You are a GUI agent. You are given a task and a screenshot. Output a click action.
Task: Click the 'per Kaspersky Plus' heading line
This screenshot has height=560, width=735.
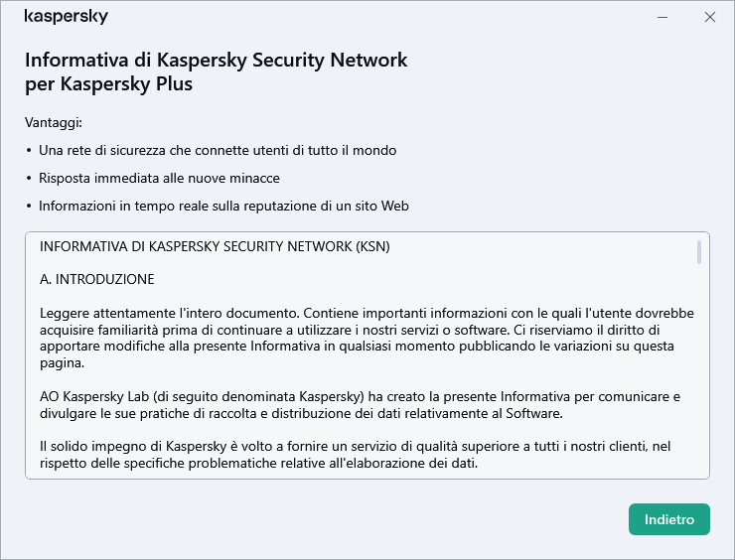(108, 84)
